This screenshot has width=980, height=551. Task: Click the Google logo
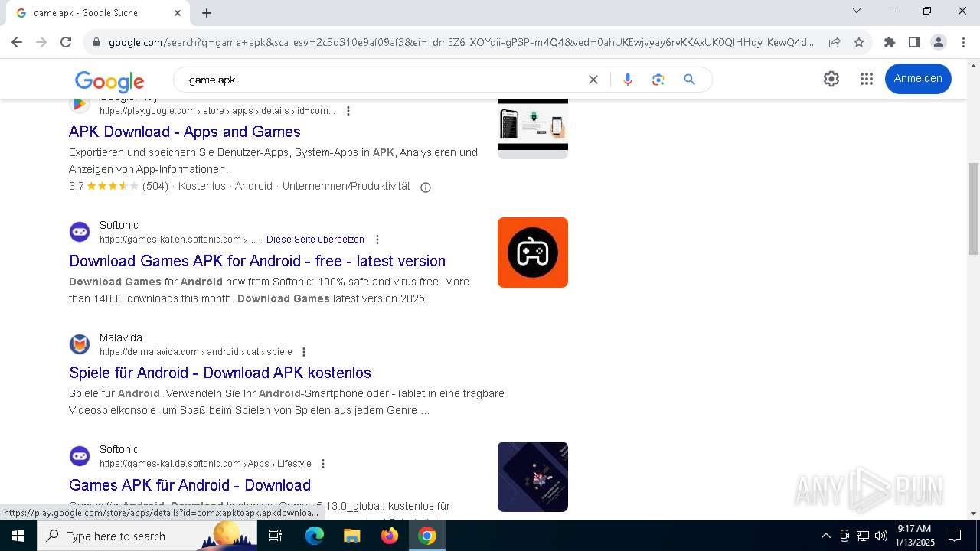click(x=109, y=80)
